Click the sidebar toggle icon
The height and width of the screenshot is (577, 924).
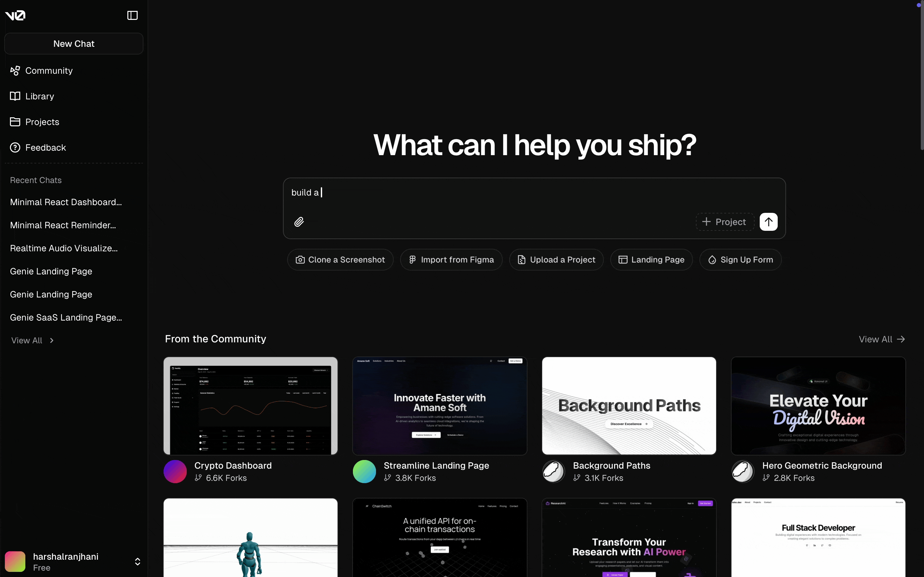[x=132, y=15]
